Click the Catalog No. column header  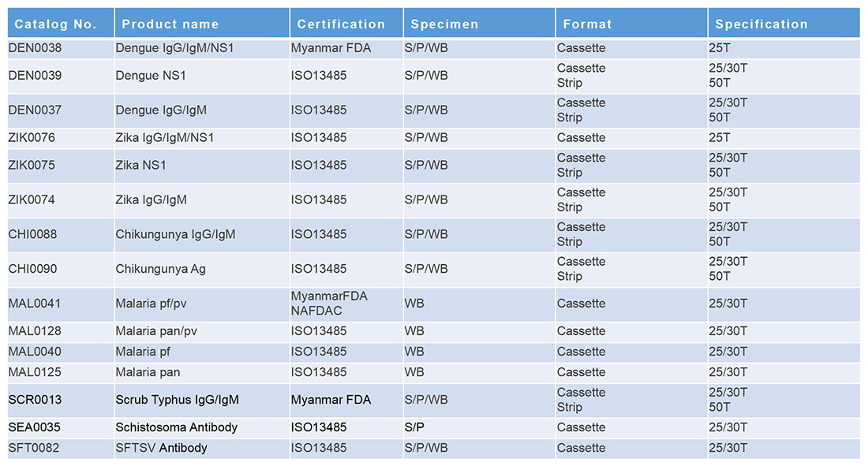[55, 24]
